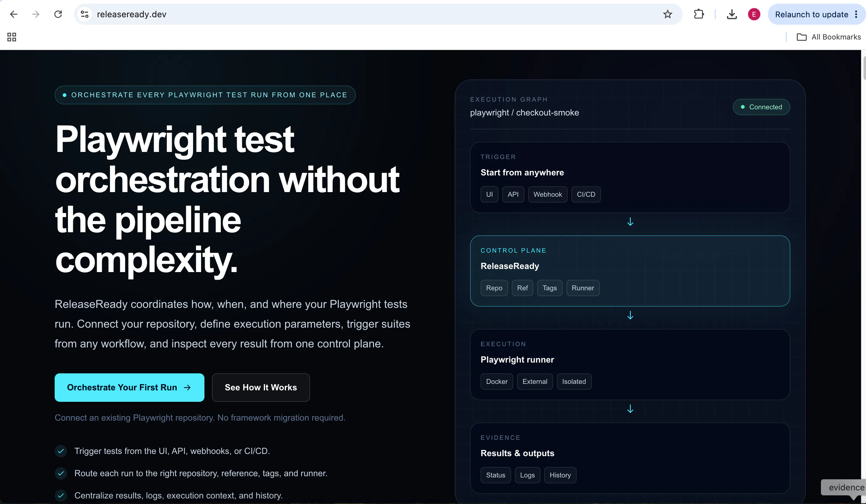The width and height of the screenshot is (866, 504).
Task: Click arrow below the Control Plane card
Action: 630,315
